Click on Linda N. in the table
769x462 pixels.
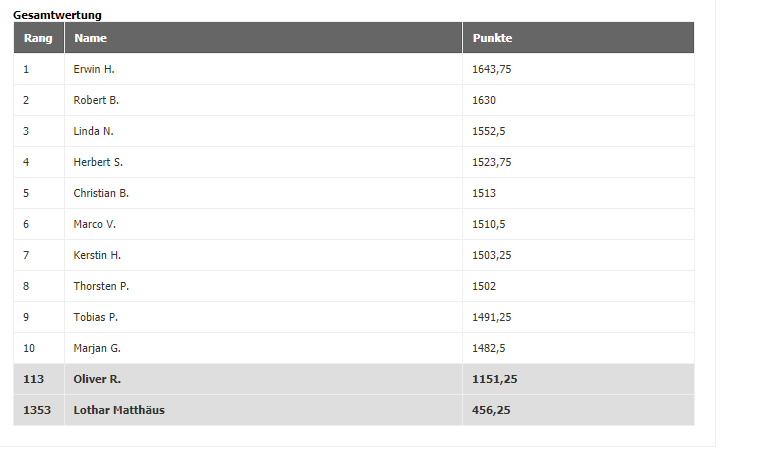[x=93, y=131]
